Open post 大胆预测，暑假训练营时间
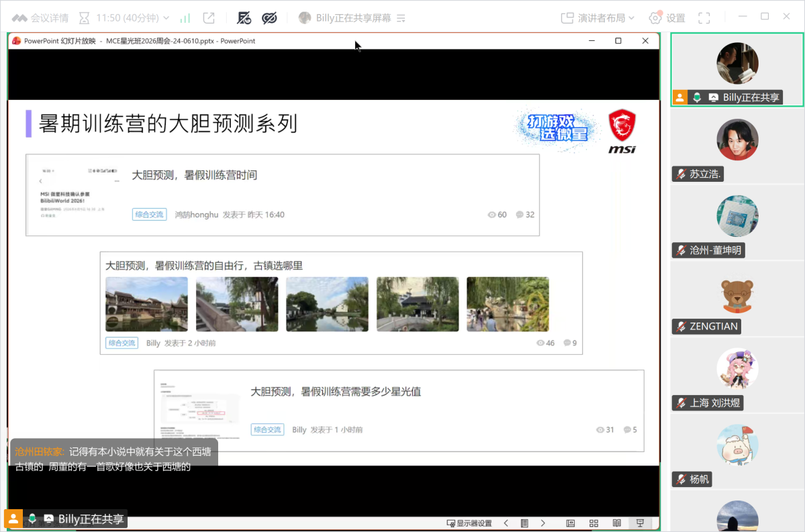Image resolution: width=805 pixels, height=532 pixels. [194, 176]
